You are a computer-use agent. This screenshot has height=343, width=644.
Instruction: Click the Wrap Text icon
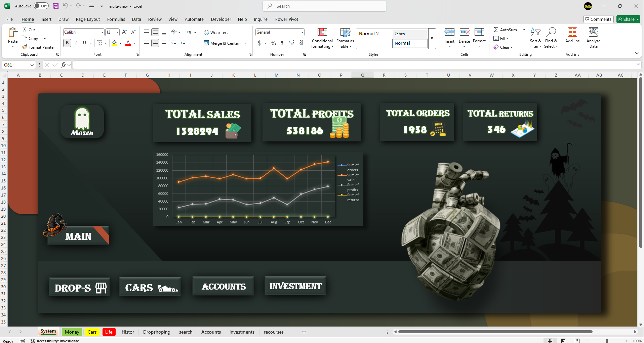point(206,33)
